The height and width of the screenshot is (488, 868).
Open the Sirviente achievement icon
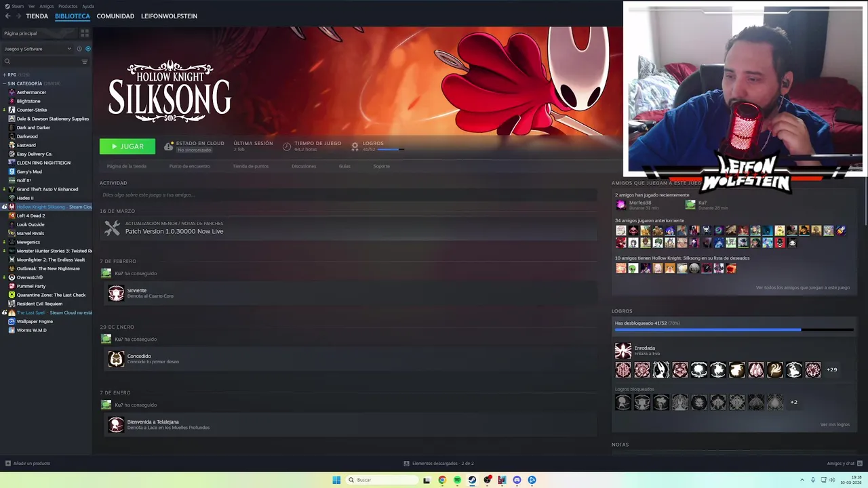click(x=116, y=293)
